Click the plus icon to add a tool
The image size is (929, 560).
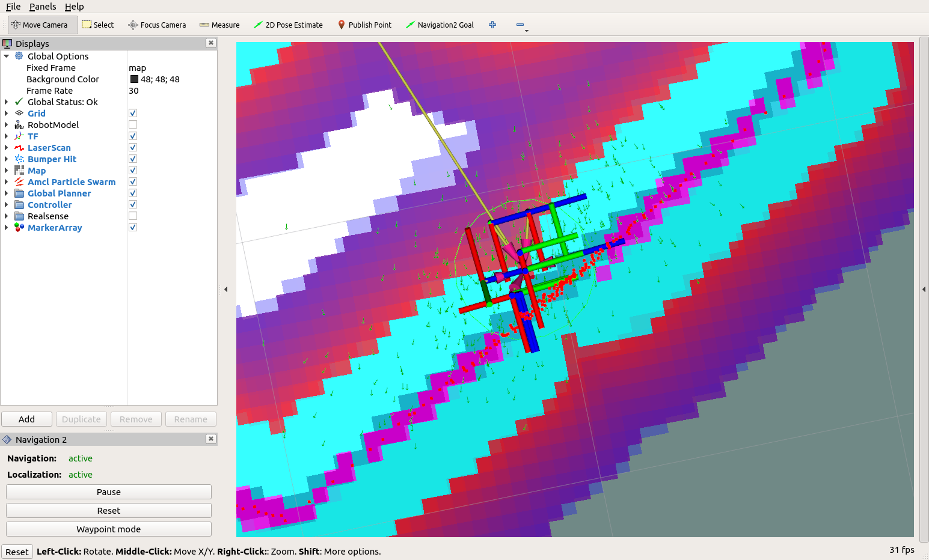(x=492, y=25)
